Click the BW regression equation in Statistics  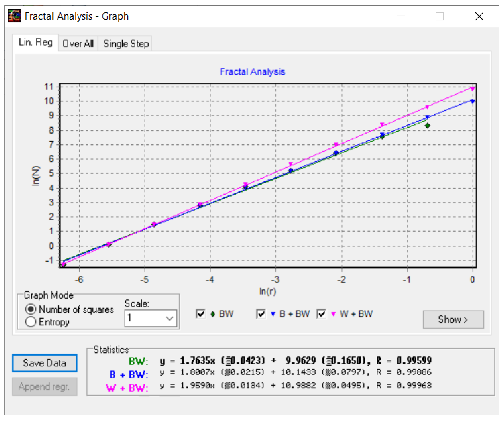295,361
